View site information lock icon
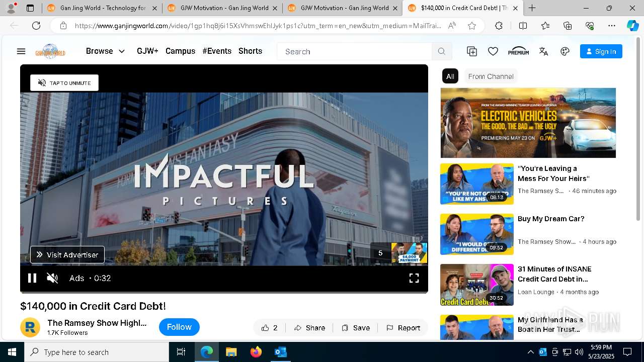Viewport: 644px width, 362px height. [63, 26]
